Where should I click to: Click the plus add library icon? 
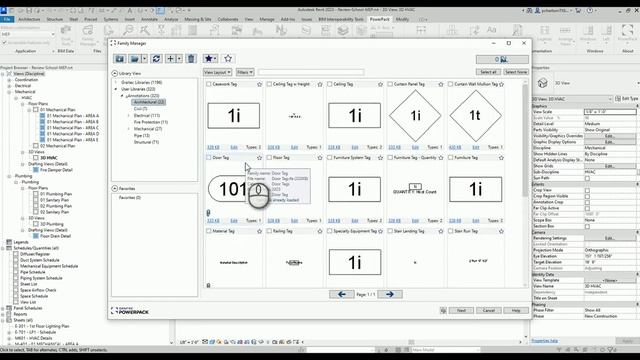[170, 59]
